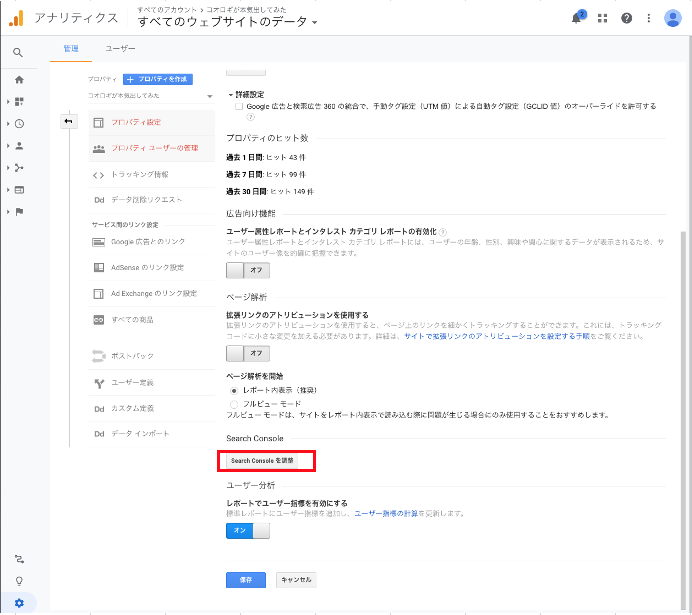The width and height of the screenshot is (692, 615).
Task: Click the search magnifier icon in sidebar
Action: click(18, 53)
